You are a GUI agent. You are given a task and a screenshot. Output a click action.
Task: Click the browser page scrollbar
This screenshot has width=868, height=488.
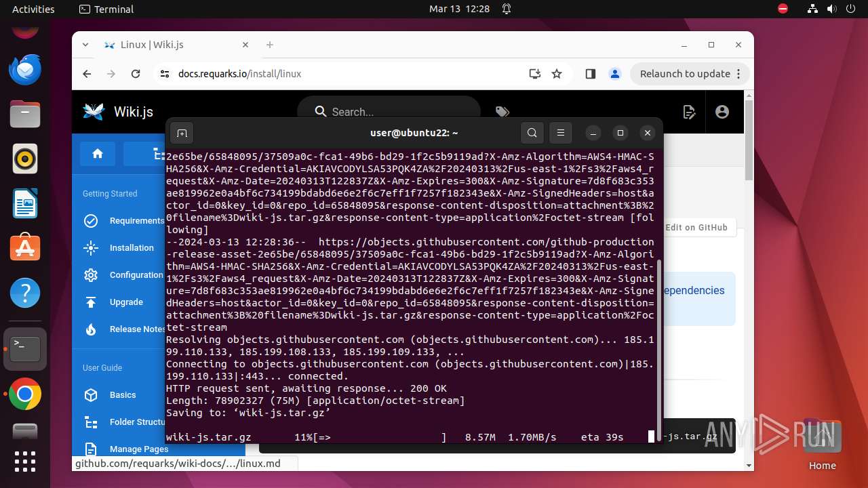749,139
